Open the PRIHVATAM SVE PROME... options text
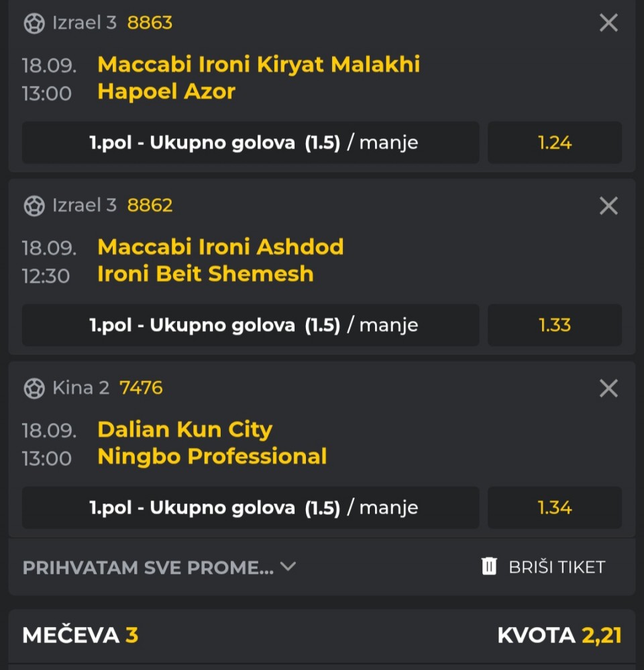 pos(148,567)
